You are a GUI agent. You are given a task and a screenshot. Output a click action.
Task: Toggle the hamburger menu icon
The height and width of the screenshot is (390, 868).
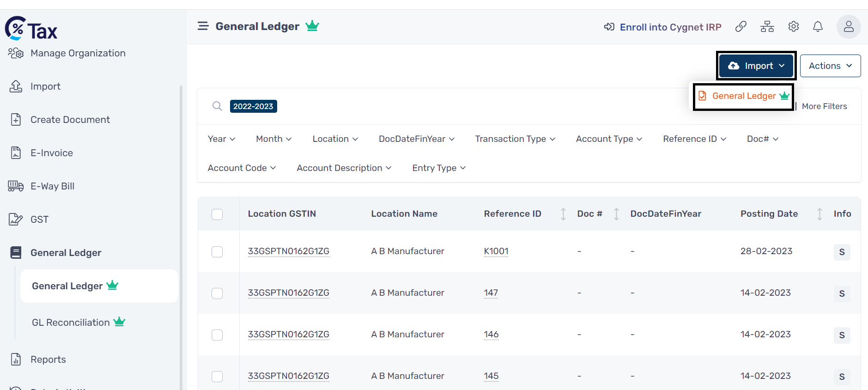coord(203,26)
